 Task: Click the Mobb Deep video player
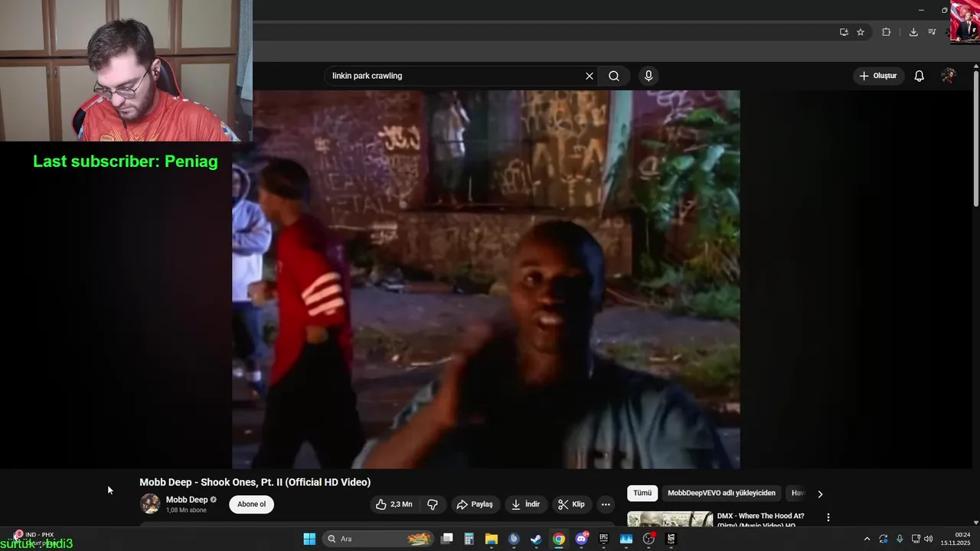pos(486,279)
